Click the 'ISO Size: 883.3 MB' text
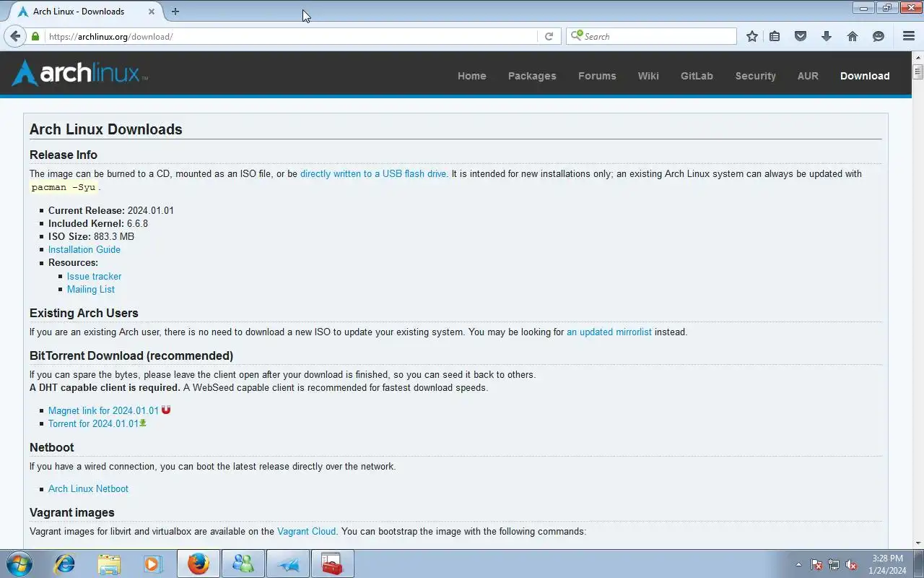924x578 pixels. (x=91, y=236)
